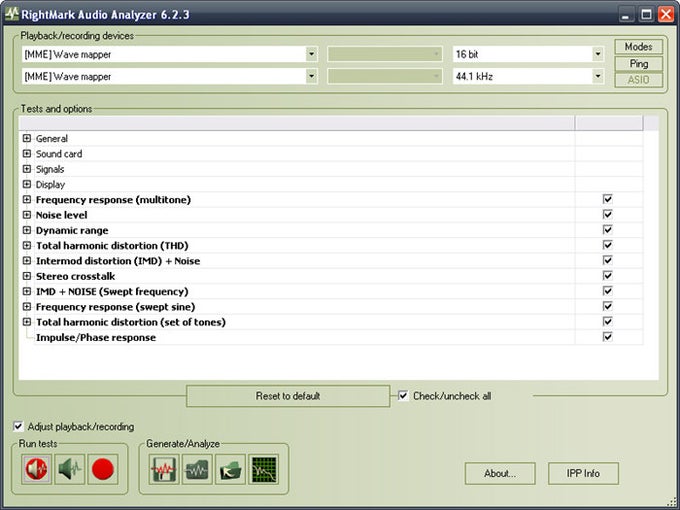Open the 16 bit depth dropdown
Screen dimensions: 680x510
598,54
